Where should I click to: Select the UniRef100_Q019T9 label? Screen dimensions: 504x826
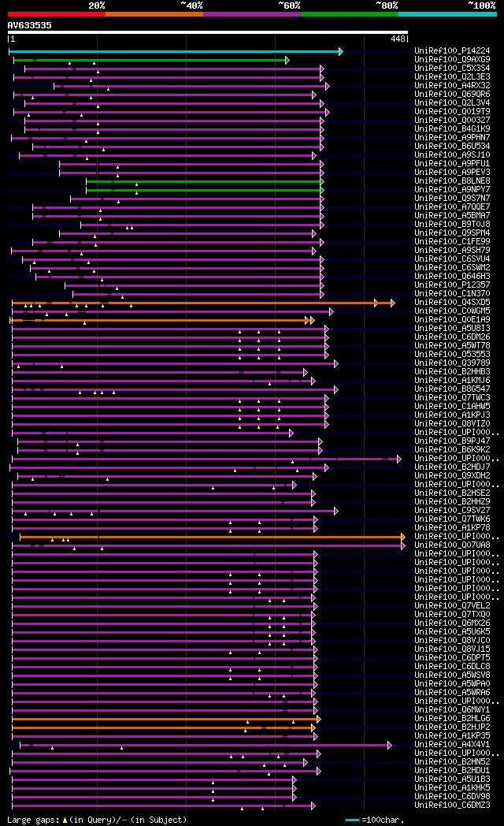click(452, 112)
